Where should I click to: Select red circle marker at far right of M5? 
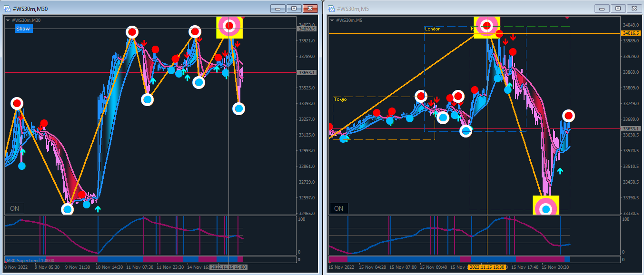point(568,116)
